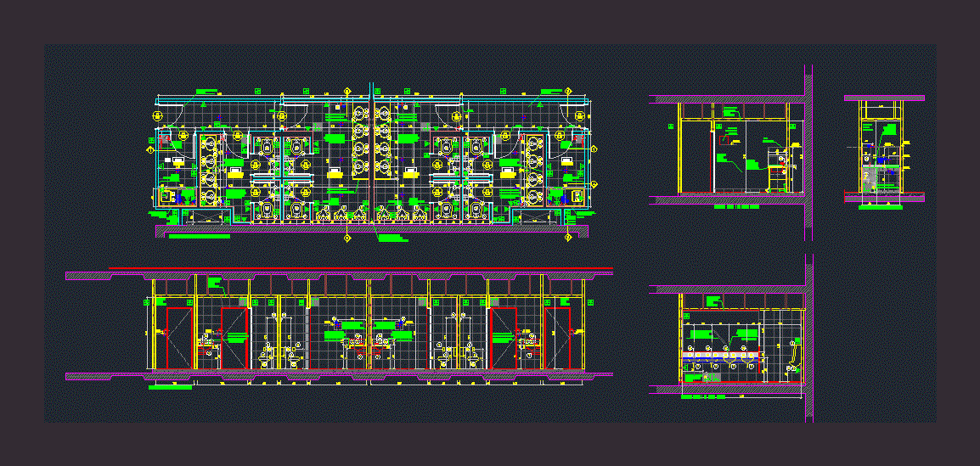The image size is (980, 466).
Task: Select the elevation with the blue countertop band
Action: point(731,338)
